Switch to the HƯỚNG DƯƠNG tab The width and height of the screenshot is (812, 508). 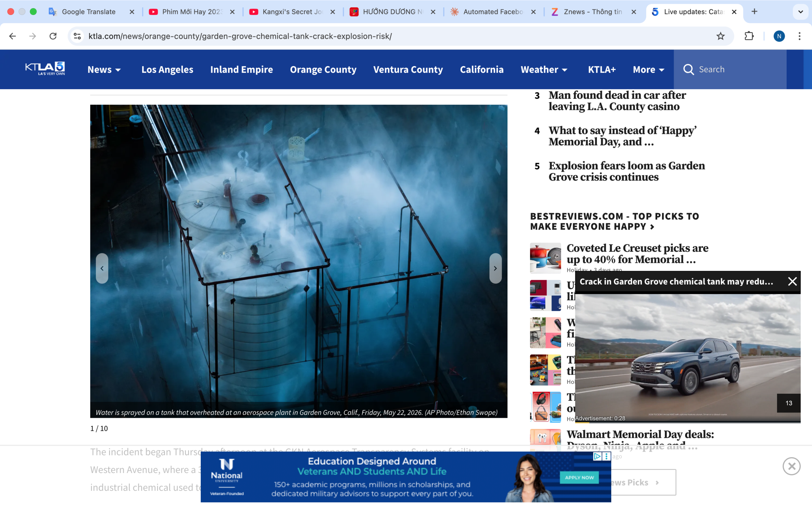[x=392, y=12]
